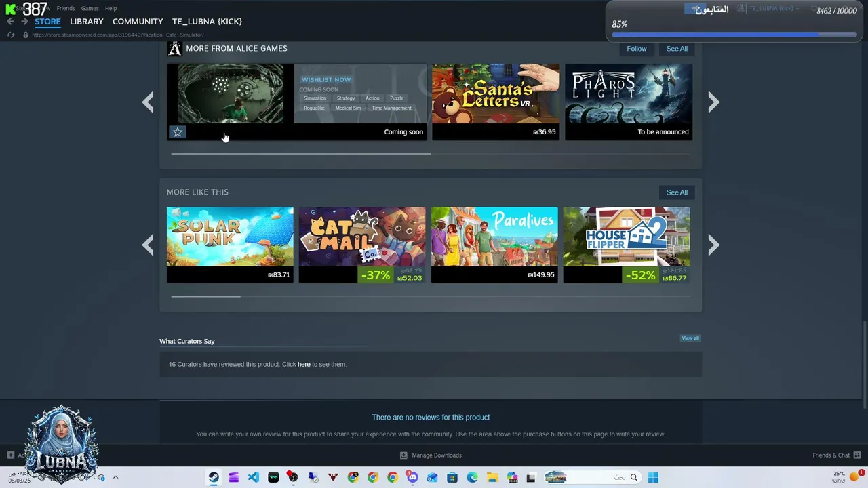Open the Friends & Chat icon

857,455
